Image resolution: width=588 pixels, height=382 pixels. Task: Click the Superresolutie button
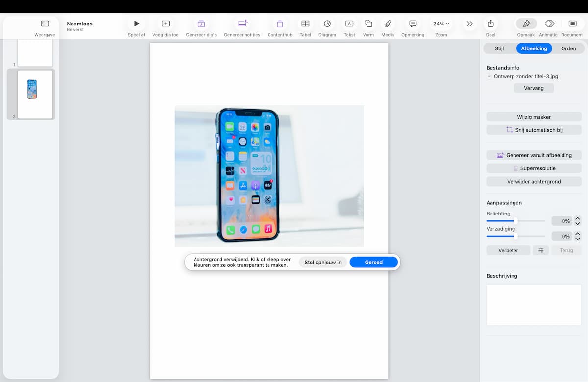point(534,168)
